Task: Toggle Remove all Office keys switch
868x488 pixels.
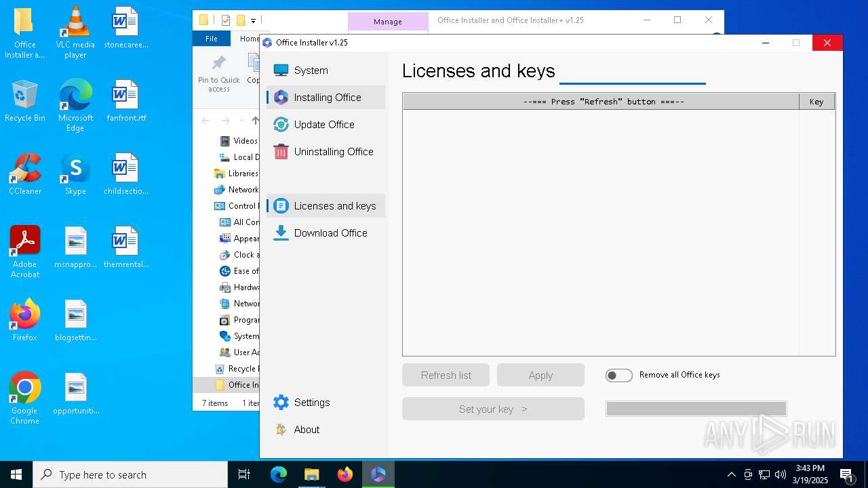Action: 618,375
